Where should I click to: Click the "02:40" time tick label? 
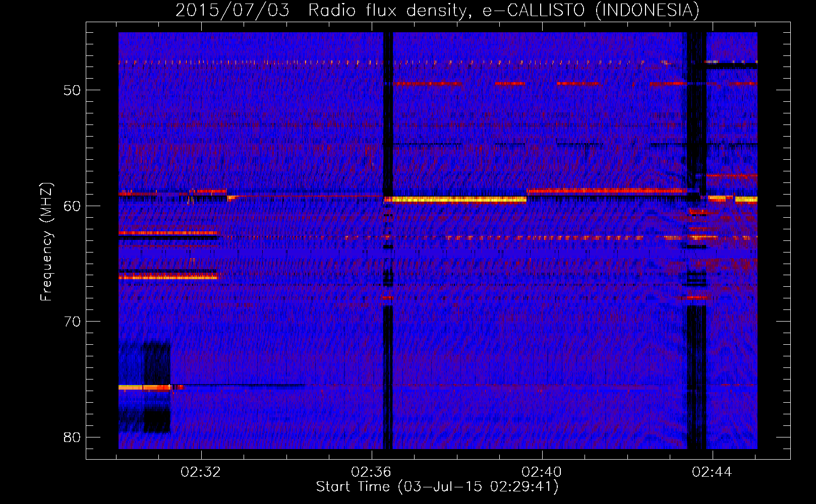tap(542, 472)
